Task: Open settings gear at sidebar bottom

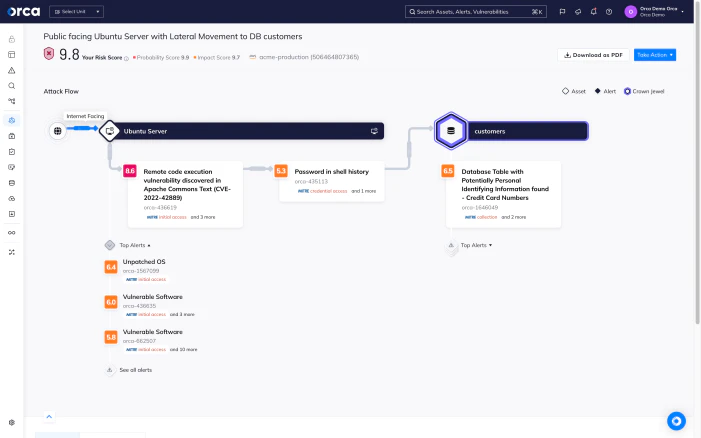Action: coord(12,422)
